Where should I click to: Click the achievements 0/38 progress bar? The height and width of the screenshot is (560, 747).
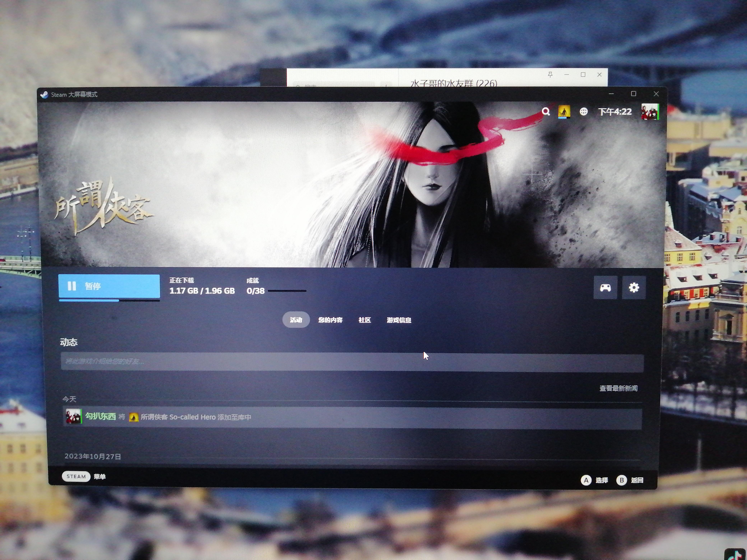coord(287,291)
